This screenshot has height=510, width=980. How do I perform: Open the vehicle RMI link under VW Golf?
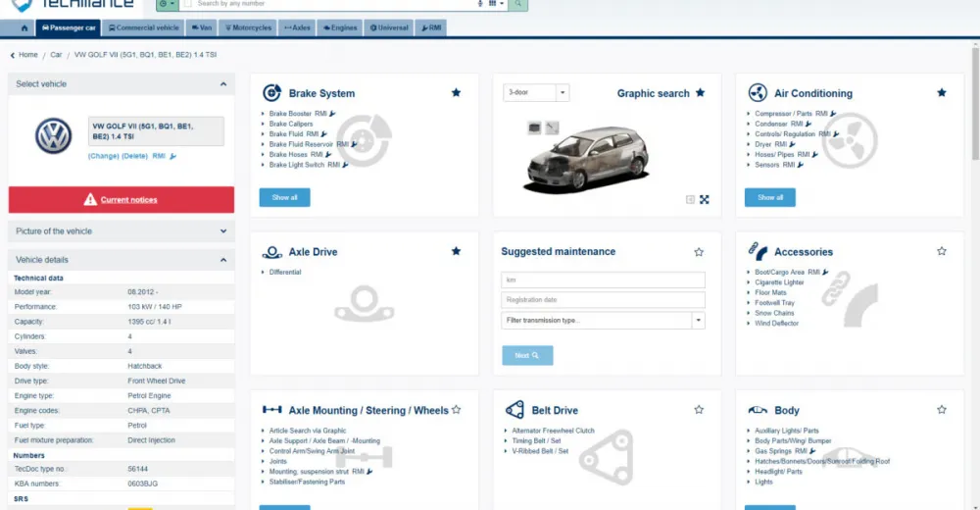point(164,156)
